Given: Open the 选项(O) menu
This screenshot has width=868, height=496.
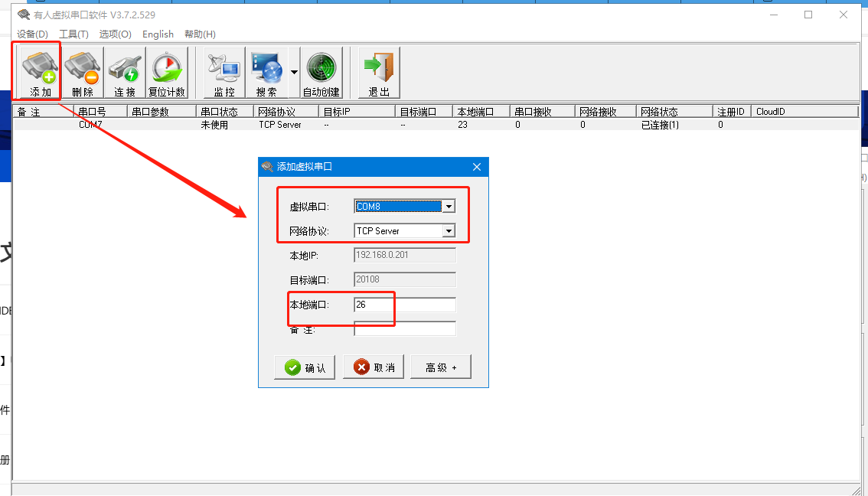Looking at the screenshot, I should (x=115, y=34).
